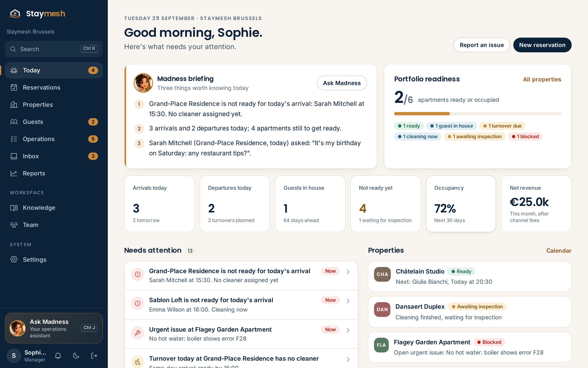Click the log out icon
Image resolution: width=588 pixels, height=368 pixels.
click(x=94, y=356)
